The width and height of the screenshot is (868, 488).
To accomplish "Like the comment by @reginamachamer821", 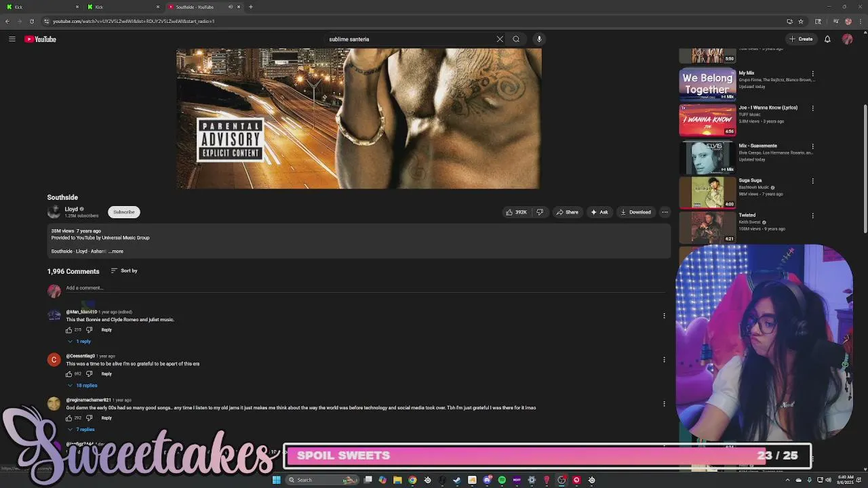I will coord(68,418).
